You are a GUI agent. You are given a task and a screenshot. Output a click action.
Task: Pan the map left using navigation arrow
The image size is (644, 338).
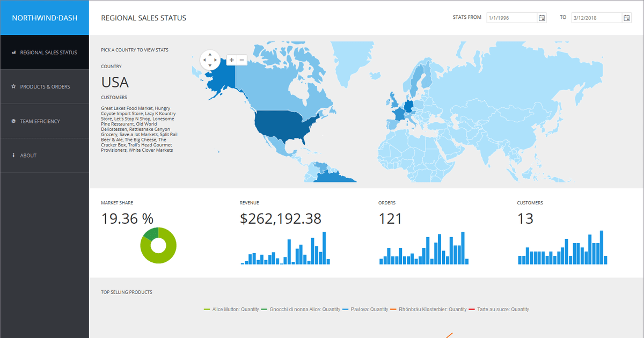point(203,60)
